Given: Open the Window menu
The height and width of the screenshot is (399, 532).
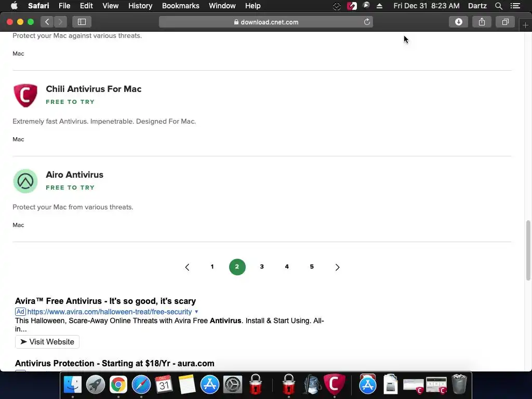Looking at the screenshot, I should tap(222, 6).
